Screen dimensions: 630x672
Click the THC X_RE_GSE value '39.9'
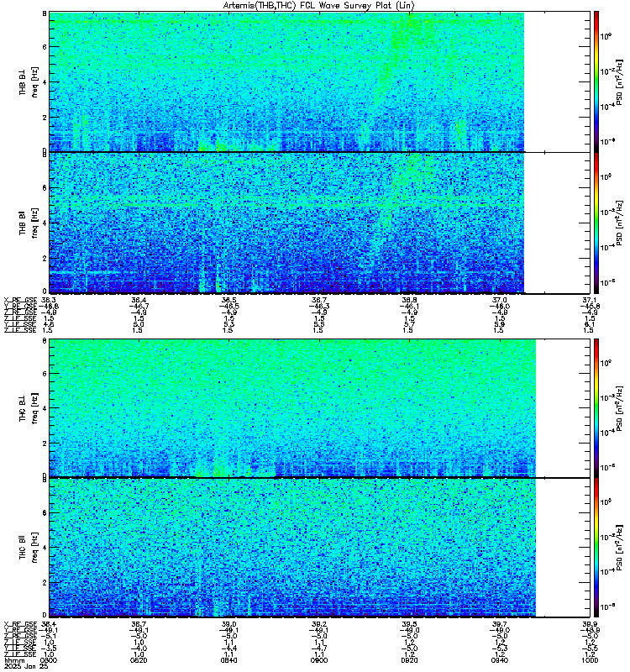coord(590,624)
